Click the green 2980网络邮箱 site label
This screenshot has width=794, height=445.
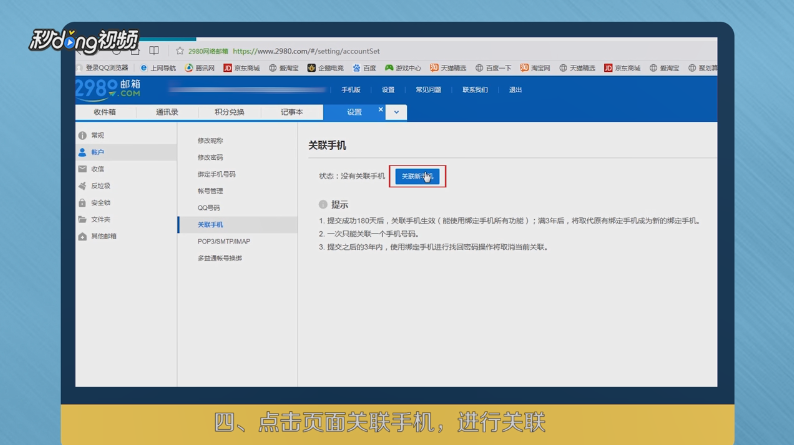[x=208, y=51]
